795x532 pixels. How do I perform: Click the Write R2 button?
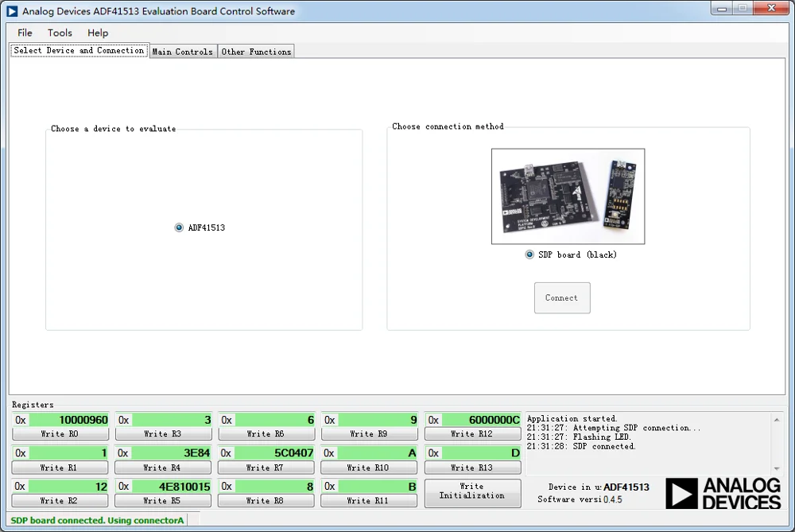(x=60, y=500)
